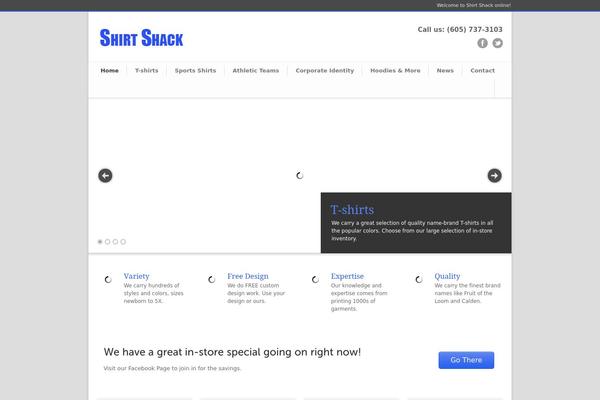Click the Quality heading
Viewport: 600px width, 400px height.
(447, 276)
